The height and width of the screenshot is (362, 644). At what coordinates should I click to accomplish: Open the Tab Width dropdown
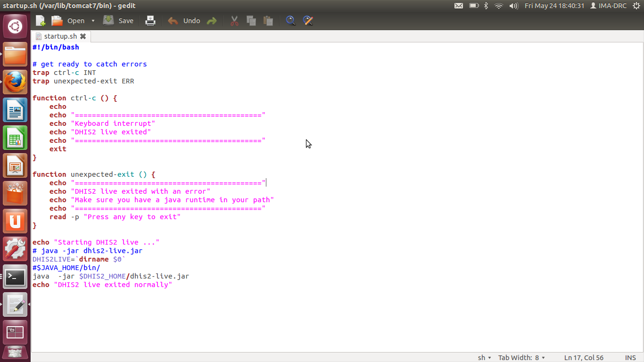point(521,358)
